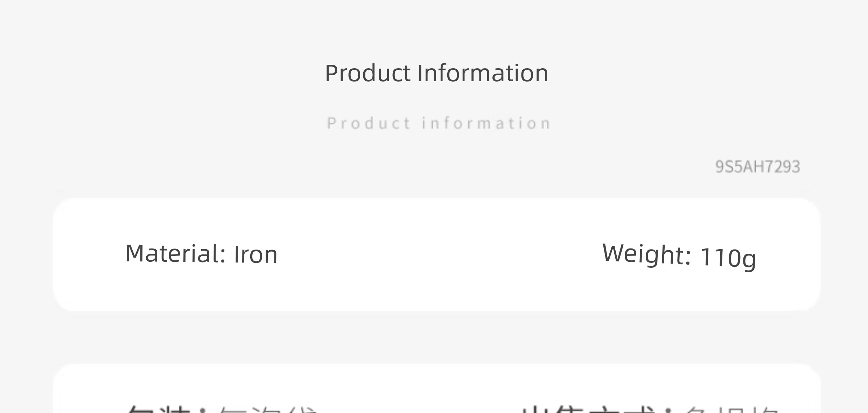Click the blank top area of the second white card
This screenshot has height=413, width=868.
pyautogui.click(x=437, y=383)
